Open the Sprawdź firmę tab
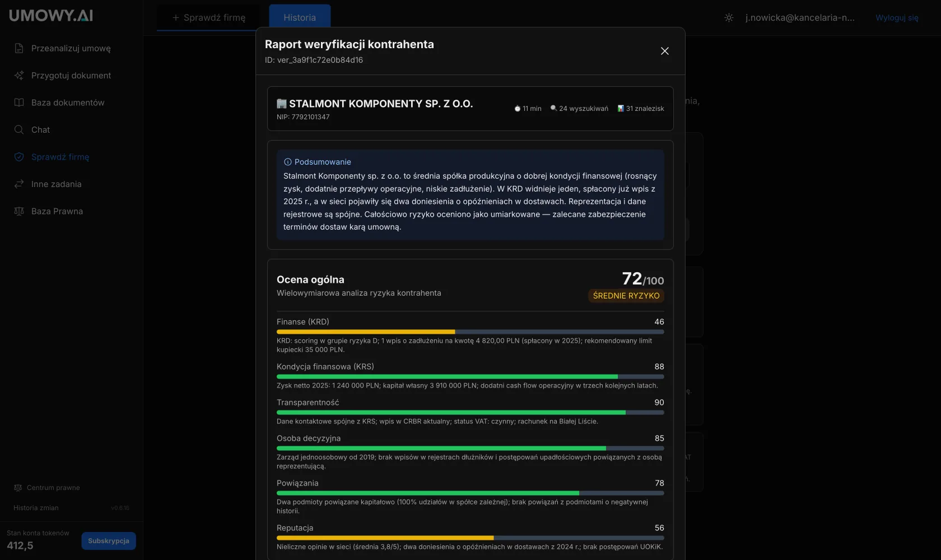This screenshot has width=941, height=560. [208, 17]
